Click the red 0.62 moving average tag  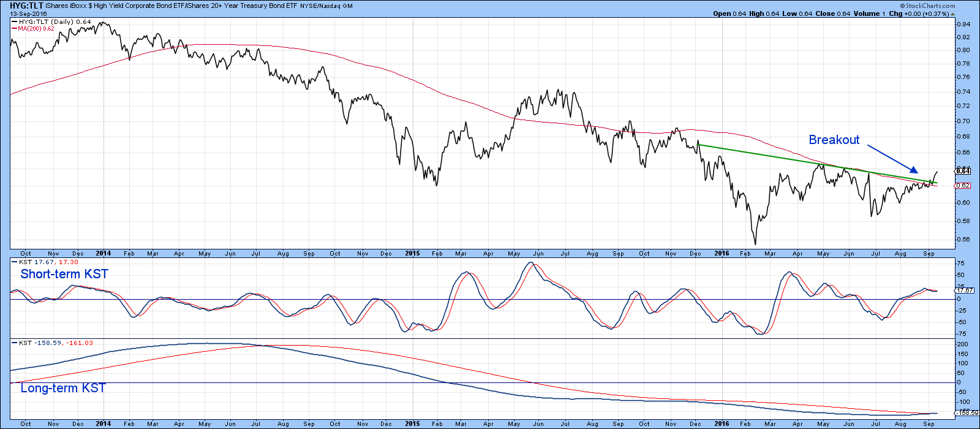(x=963, y=185)
